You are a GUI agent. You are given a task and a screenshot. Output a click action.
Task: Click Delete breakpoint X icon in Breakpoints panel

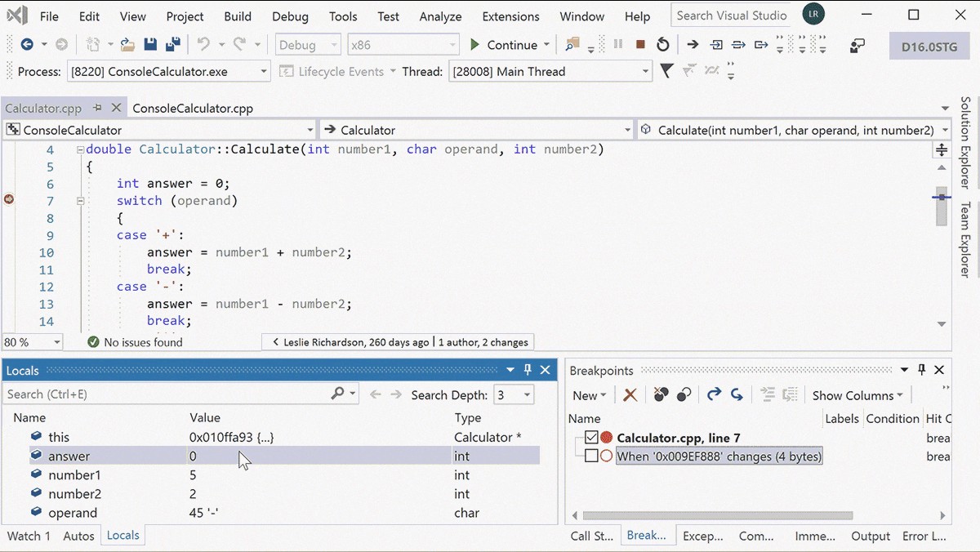(630, 395)
